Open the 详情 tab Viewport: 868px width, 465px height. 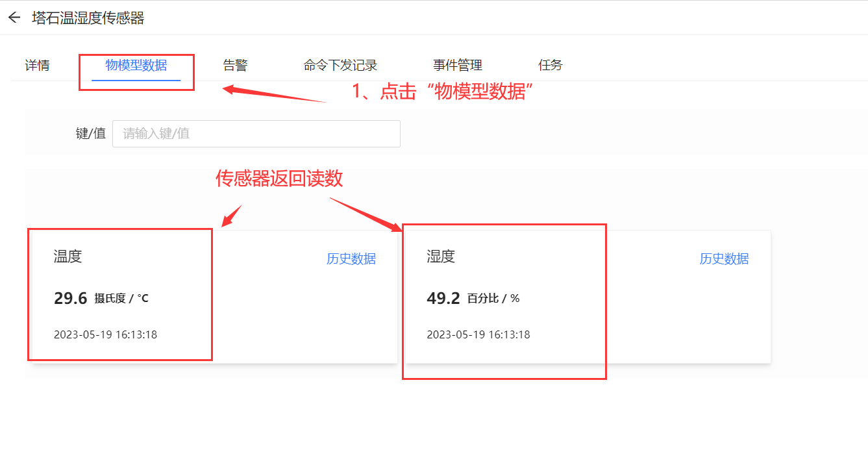(x=37, y=65)
